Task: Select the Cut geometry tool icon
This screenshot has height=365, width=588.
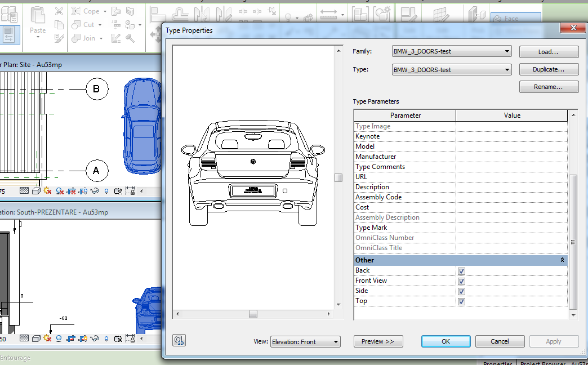Action: (x=75, y=25)
